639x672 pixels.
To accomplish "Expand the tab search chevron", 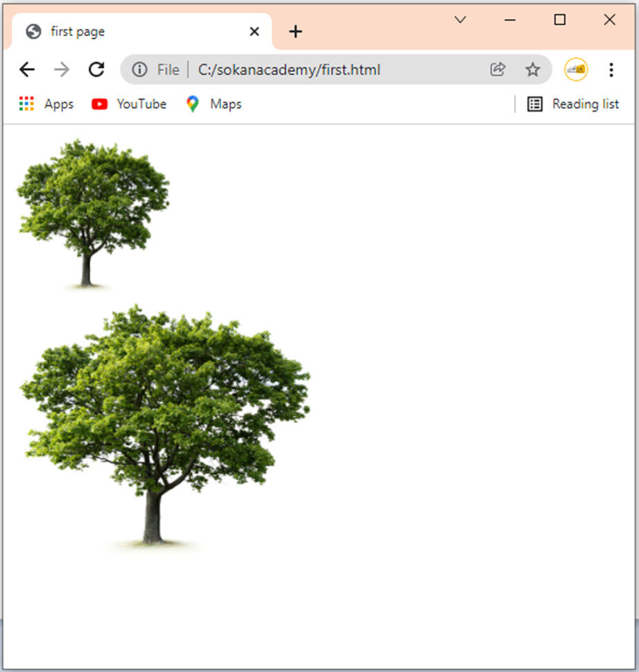I will (460, 19).
